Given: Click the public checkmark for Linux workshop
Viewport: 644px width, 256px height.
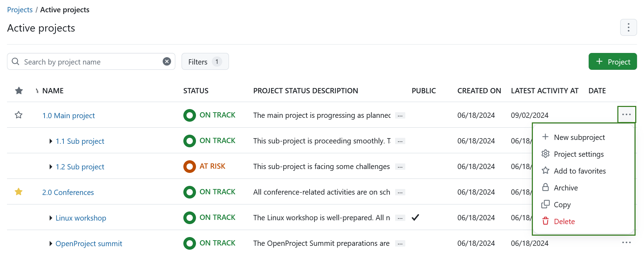Looking at the screenshot, I should [x=415, y=217].
